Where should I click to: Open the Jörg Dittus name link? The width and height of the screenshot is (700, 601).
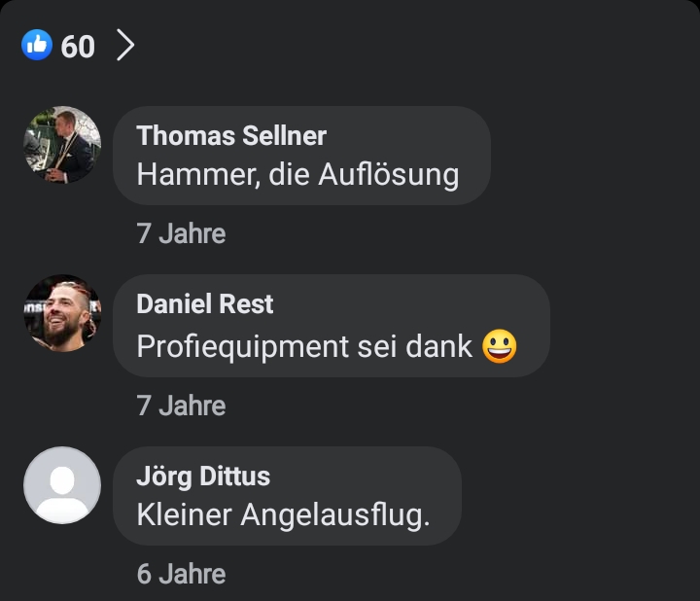tap(203, 477)
